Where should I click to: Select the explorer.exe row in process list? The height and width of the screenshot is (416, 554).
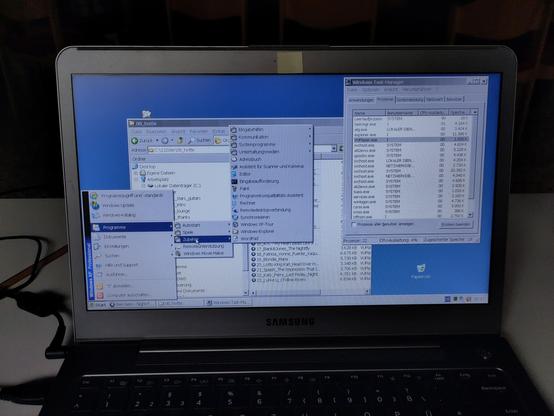click(411, 135)
